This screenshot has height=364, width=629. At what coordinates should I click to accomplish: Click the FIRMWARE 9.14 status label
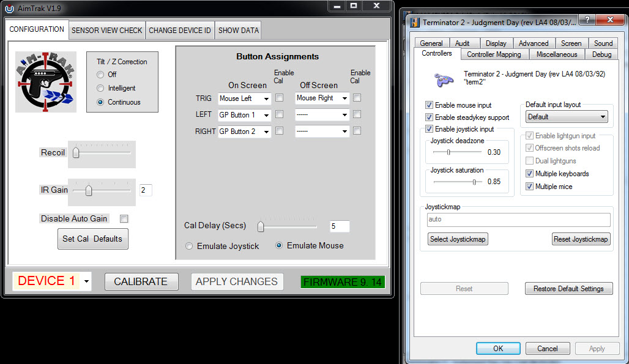click(x=343, y=282)
